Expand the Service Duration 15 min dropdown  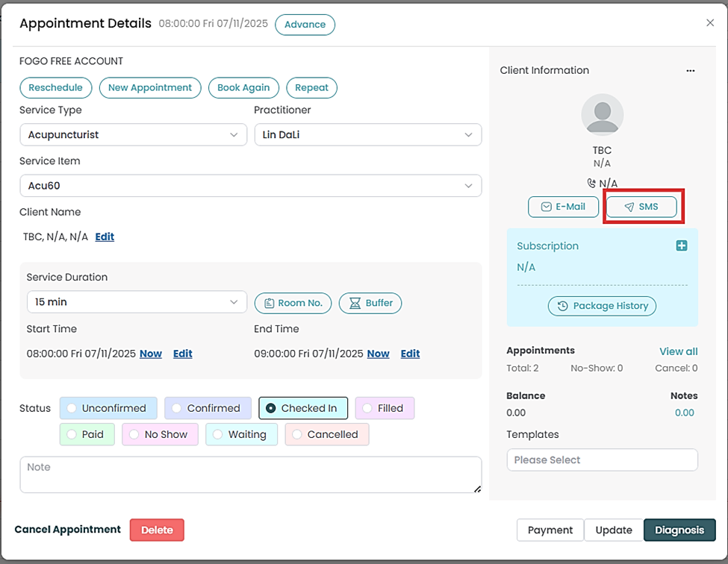click(x=133, y=302)
